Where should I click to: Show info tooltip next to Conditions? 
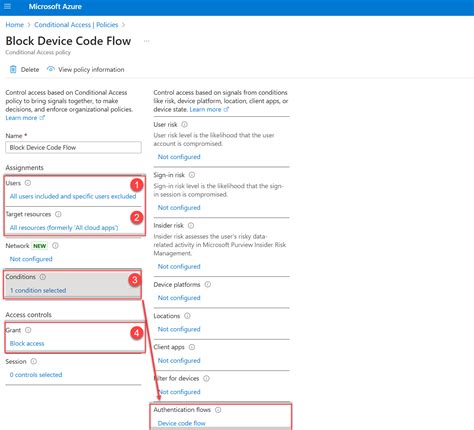(43, 277)
